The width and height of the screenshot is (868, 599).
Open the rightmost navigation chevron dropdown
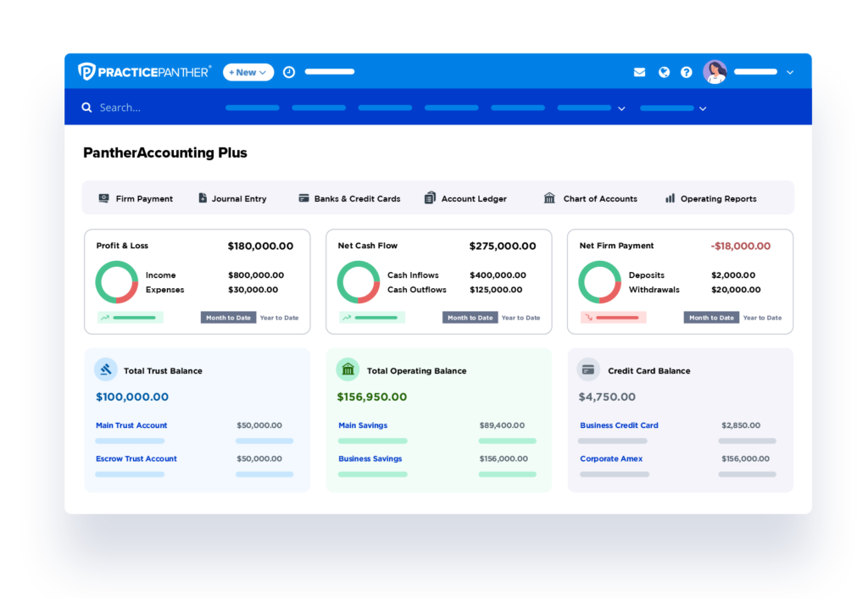point(702,108)
